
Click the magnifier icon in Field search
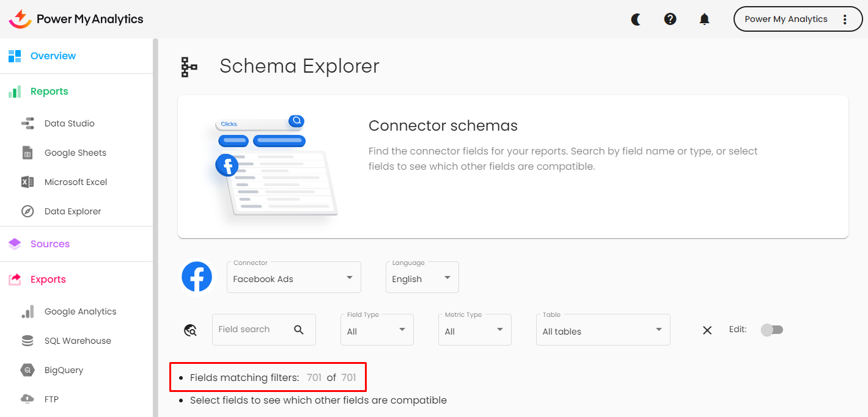[299, 330]
